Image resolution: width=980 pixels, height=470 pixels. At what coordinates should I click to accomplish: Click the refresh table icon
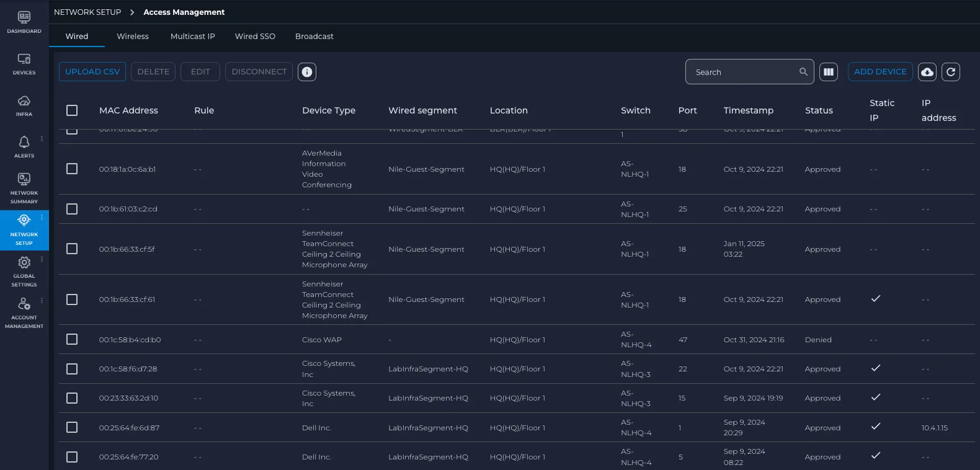[x=951, y=72]
